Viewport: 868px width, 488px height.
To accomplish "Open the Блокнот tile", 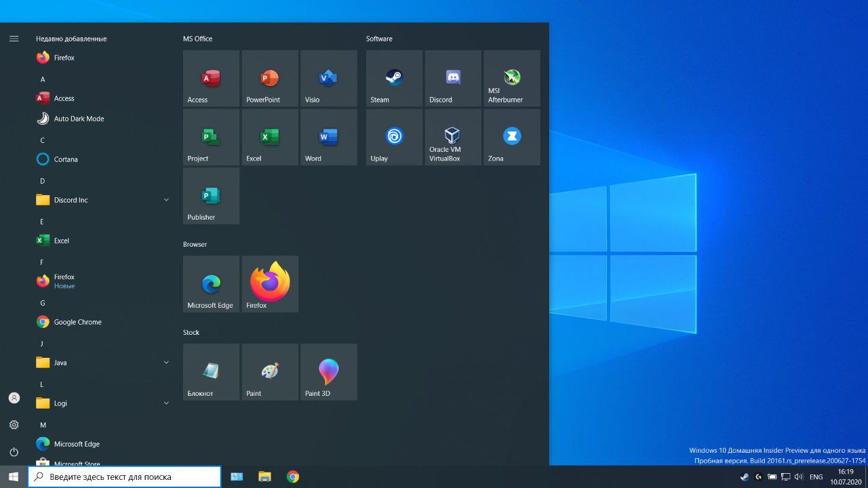I will 211,372.
